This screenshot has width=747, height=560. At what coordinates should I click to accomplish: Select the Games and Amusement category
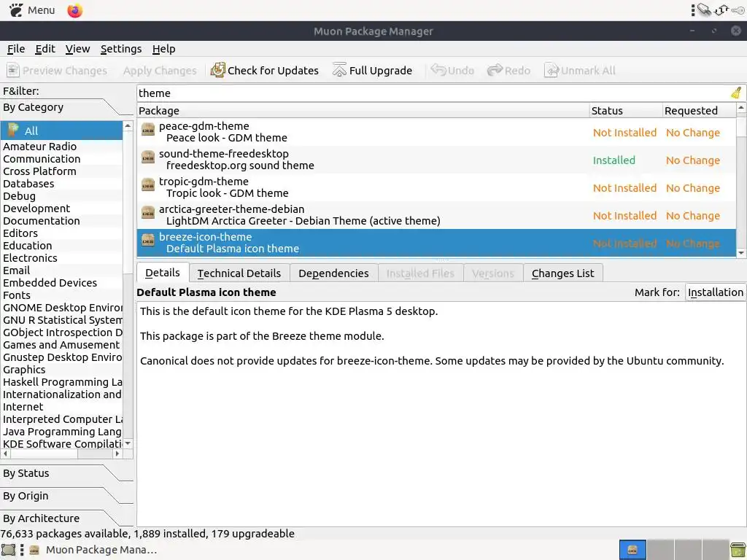61,344
